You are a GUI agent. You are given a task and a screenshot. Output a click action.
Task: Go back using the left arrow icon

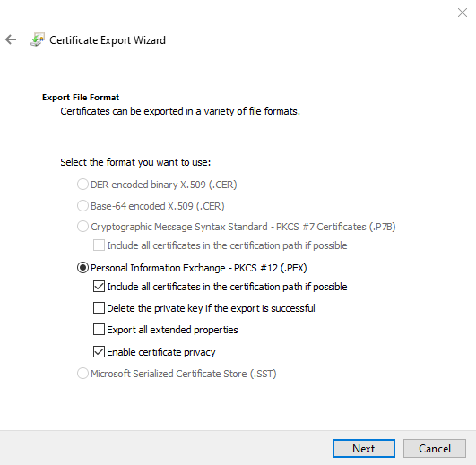coord(11,39)
